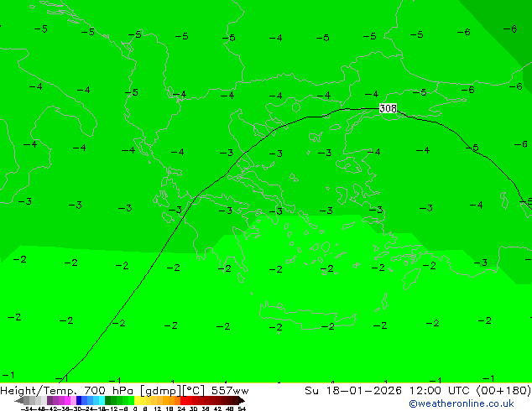Pick the cyan legend swatch

click(x=102, y=400)
